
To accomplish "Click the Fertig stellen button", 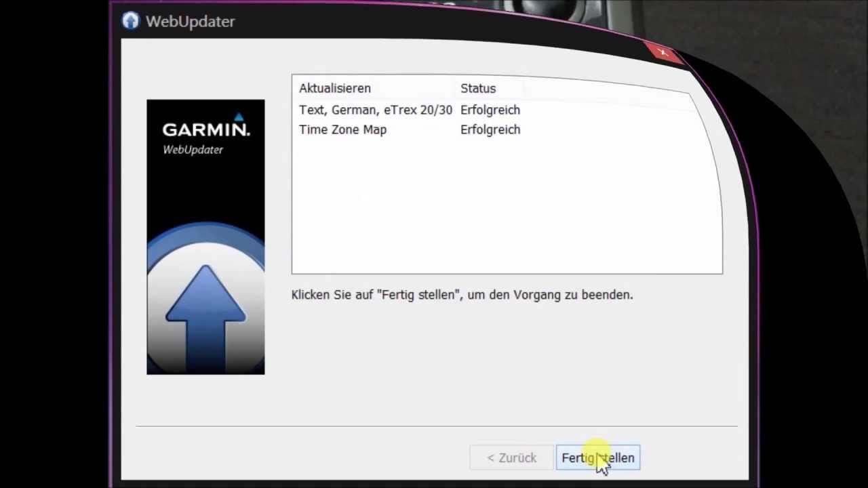I will (x=597, y=458).
